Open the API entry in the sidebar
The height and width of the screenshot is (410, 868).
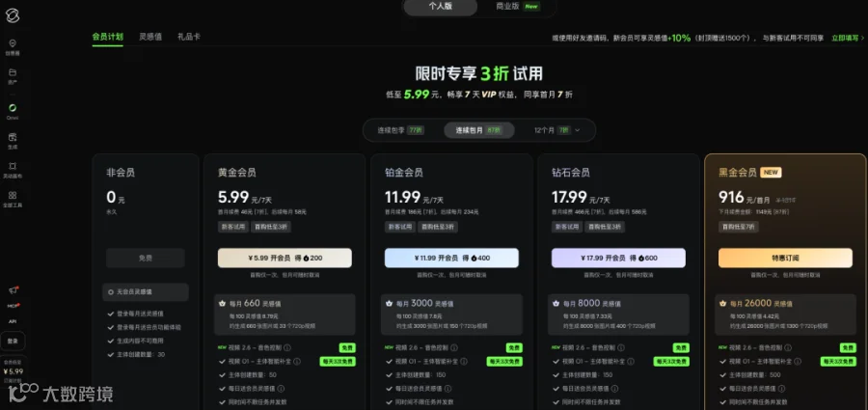point(13,321)
